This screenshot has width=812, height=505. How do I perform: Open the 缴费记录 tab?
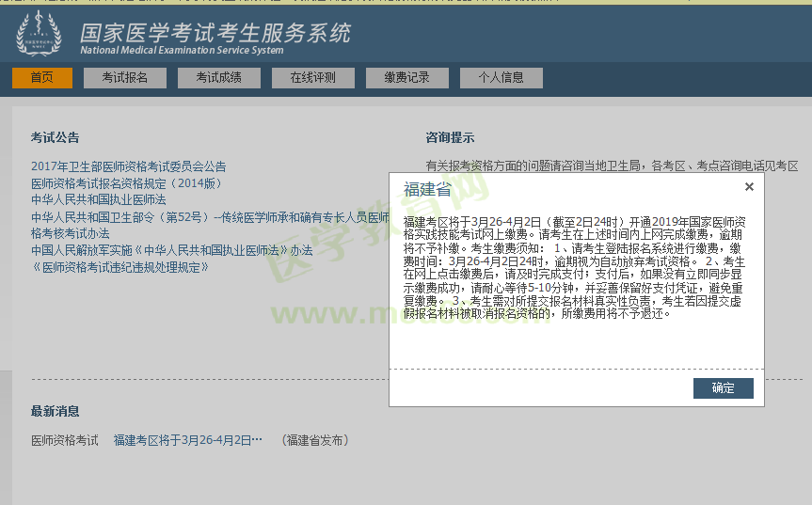(407, 78)
